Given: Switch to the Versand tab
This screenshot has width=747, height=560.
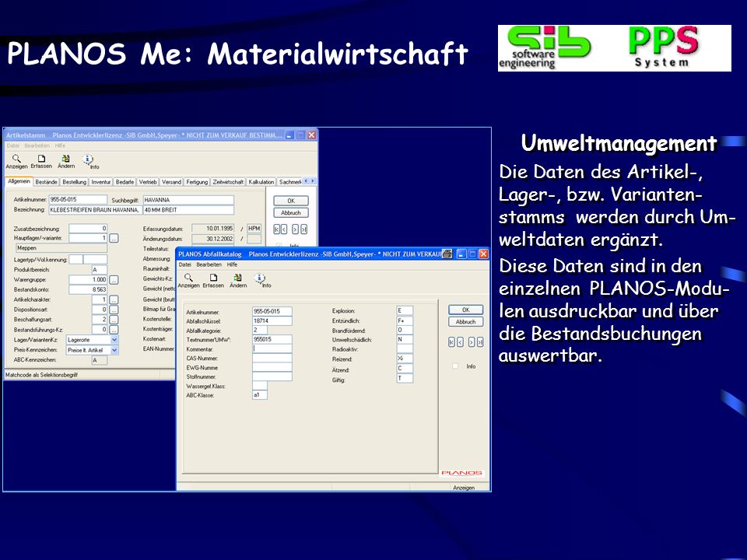Looking at the screenshot, I should tap(171, 182).
